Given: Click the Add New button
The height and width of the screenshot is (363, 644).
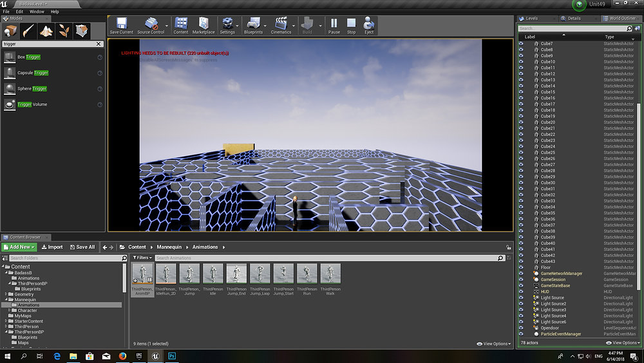Looking at the screenshot, I should coord(19,247).
